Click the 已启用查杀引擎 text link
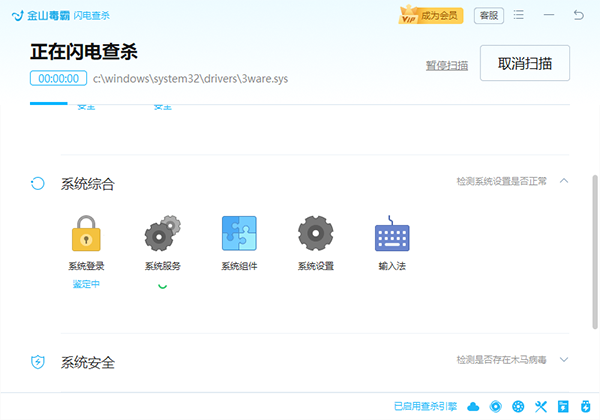 pyautogui.click(x=426, y=406)
